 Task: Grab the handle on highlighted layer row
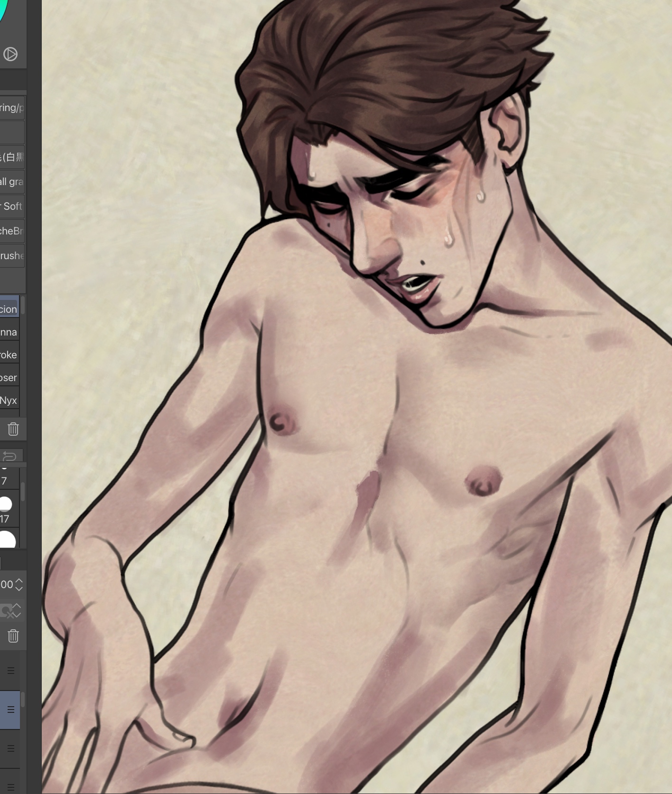pyautogui.click(x=10, y=710)
